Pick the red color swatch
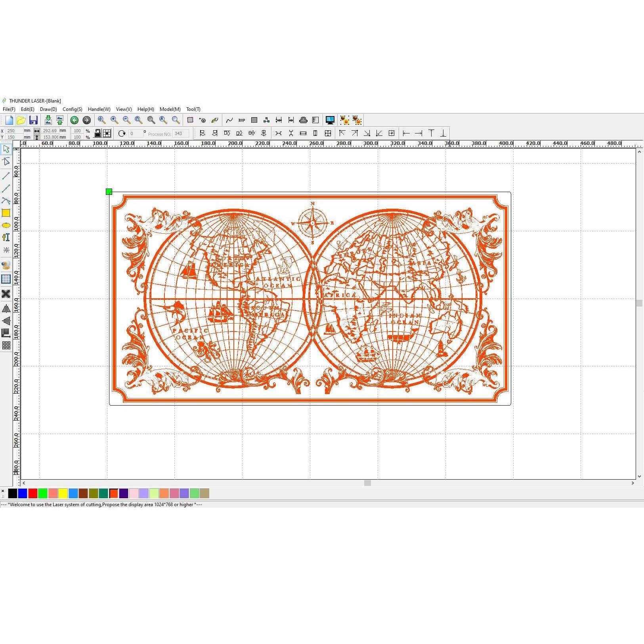Viewport: 644px width, 644px height. point(33,493)
